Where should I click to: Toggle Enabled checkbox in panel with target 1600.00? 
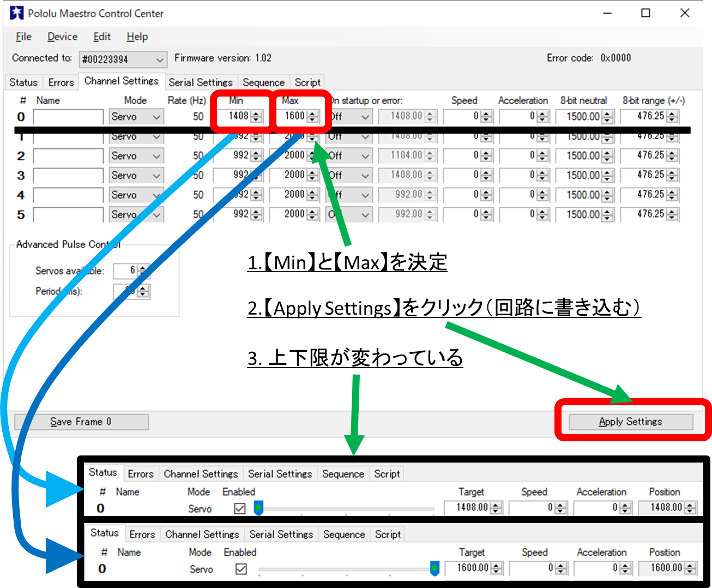pos(241,569)
